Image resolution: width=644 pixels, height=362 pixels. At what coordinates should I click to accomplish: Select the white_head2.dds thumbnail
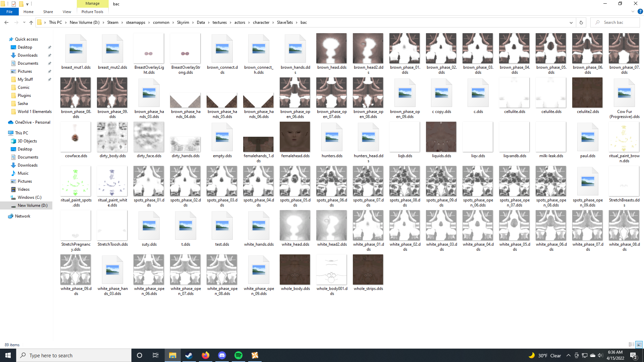click(331, 225)
